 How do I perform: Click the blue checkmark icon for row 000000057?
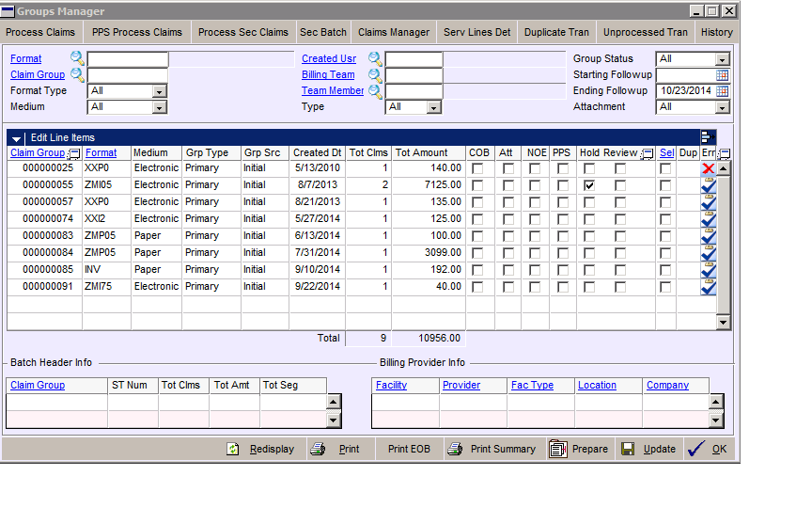pos(708,202)
